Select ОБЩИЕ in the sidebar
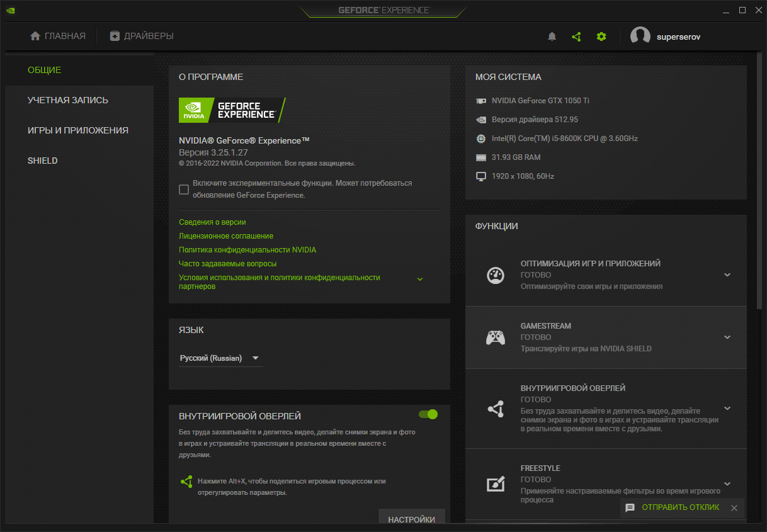 79,70
